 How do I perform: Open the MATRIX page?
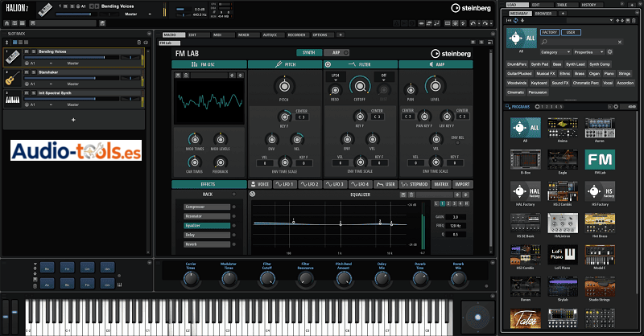441,184
